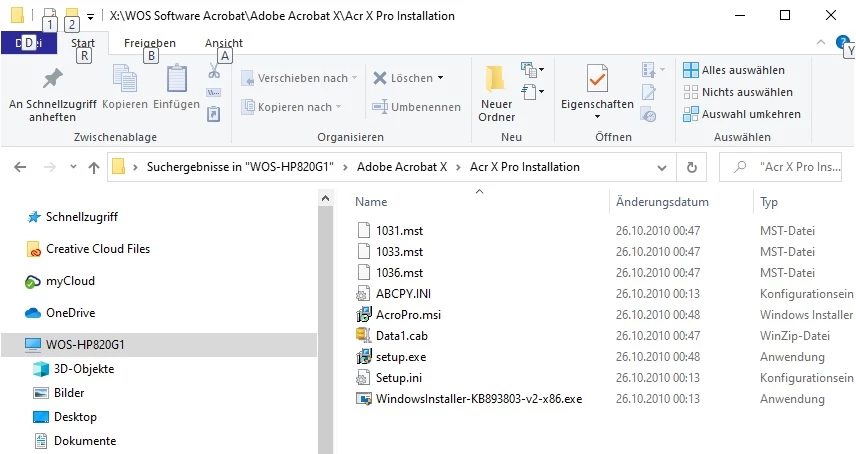
Task: Click the Einfügen clipboard icon
Action: tap(176, 78)
